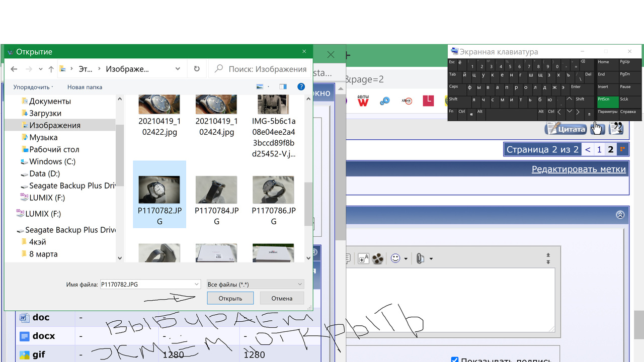Go up one folder level in the dialog
The image size is (644, 362).
click(x=51, y=69)
